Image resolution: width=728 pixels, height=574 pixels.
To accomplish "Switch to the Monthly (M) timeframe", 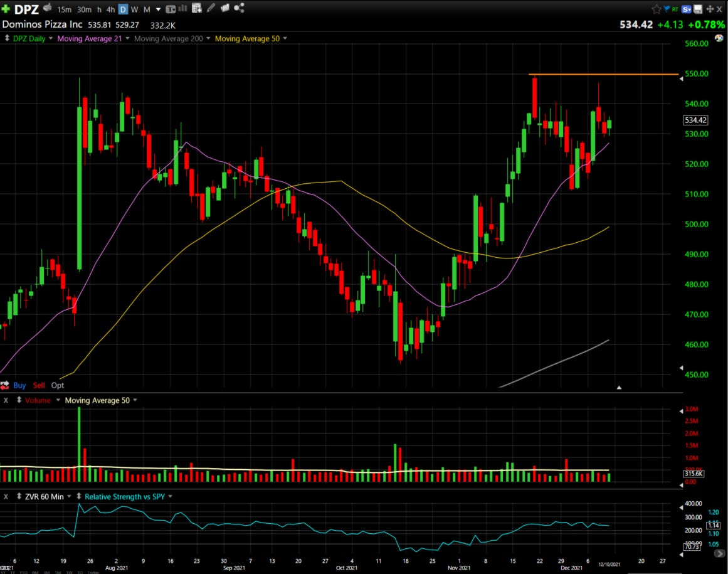I will (x=147, y=9).
